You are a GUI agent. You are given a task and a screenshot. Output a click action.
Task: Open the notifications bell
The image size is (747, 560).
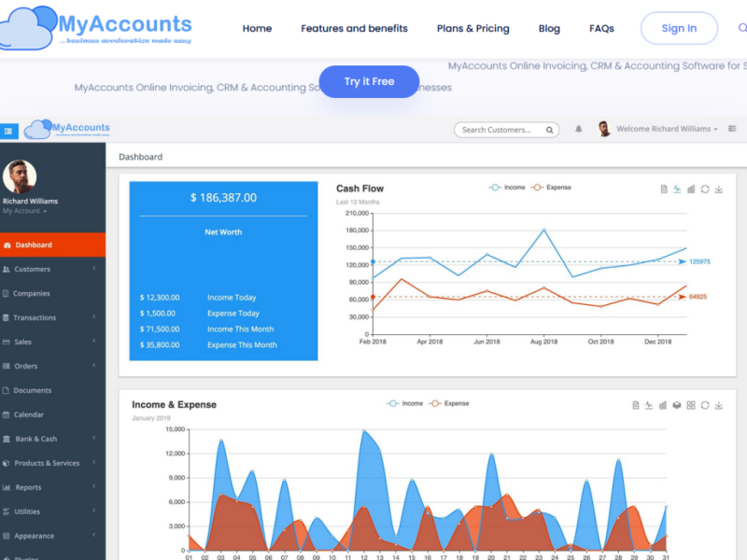[578, 129]
